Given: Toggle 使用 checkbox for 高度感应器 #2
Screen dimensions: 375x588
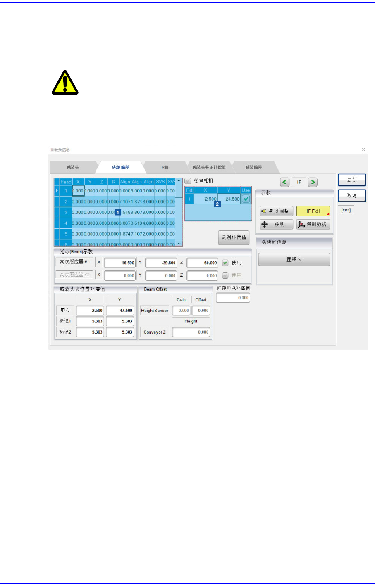Looking at the screenshot, I should point(225,275).
